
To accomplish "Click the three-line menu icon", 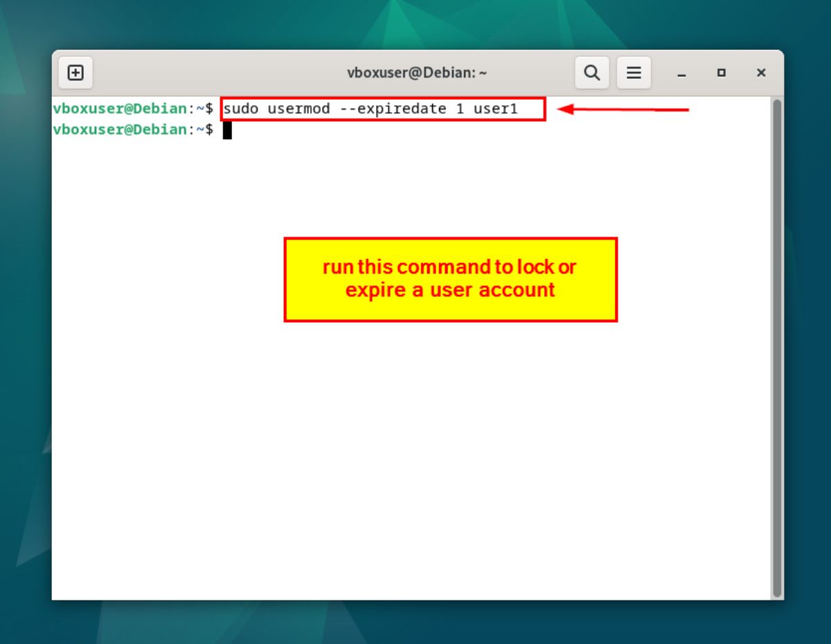I will 634,72.
